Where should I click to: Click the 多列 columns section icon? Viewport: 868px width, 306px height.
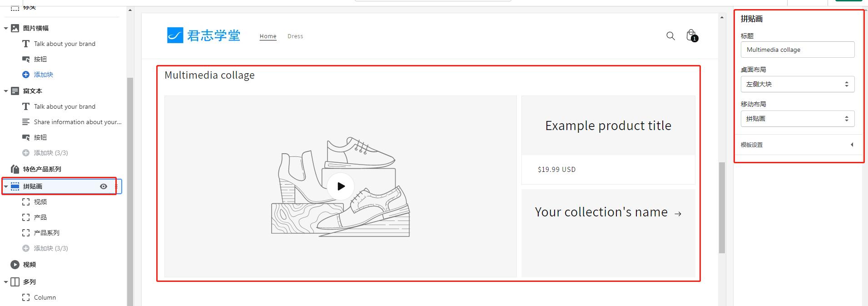(x=15, y=282)
